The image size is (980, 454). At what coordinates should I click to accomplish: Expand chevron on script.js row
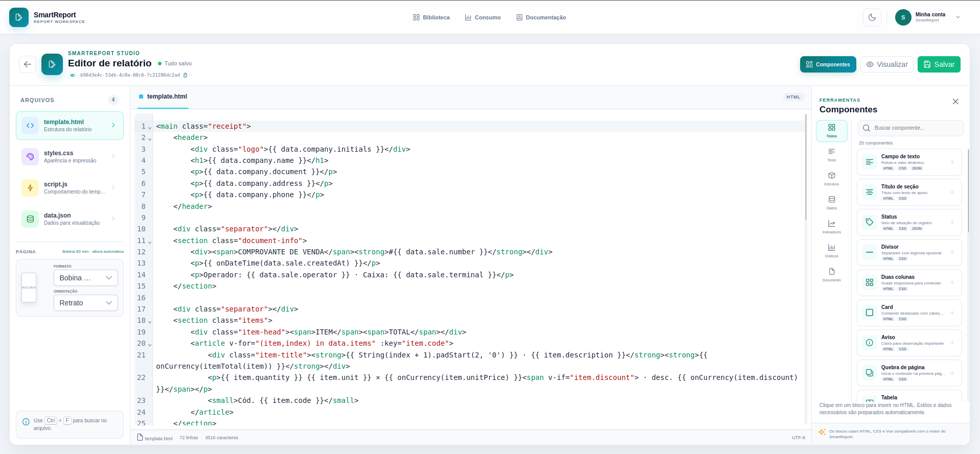point(113,188)
